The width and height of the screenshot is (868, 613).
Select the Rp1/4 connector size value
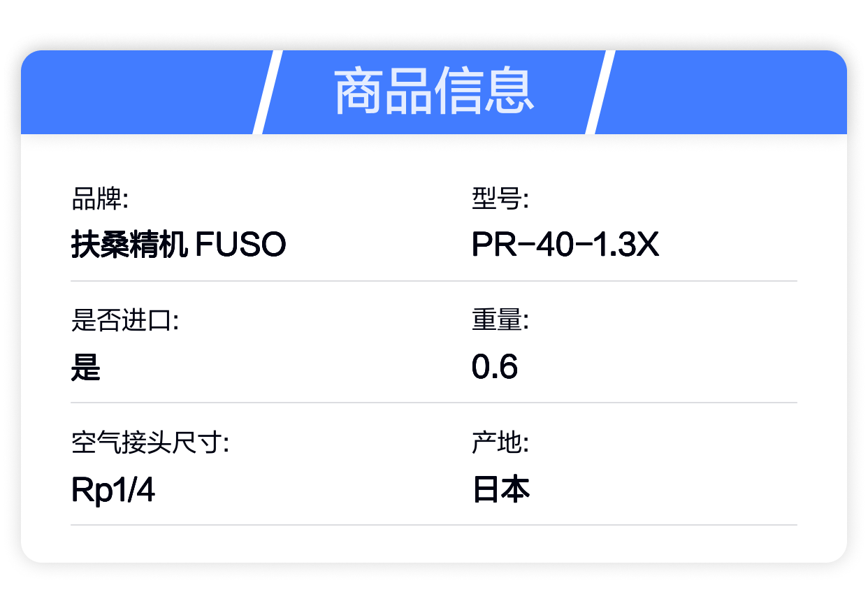click(x=113, y=490)
